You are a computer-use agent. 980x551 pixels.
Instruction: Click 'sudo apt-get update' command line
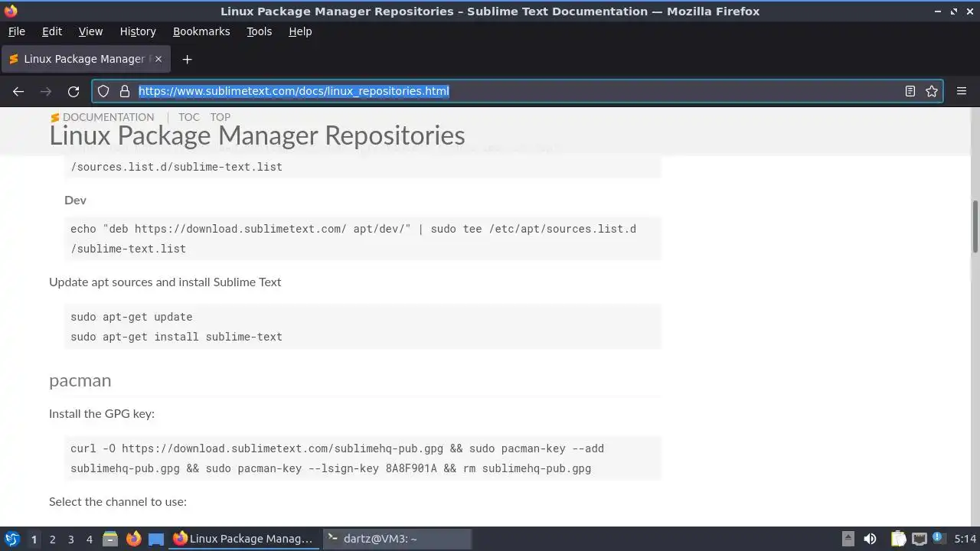[x=132, y=317]
